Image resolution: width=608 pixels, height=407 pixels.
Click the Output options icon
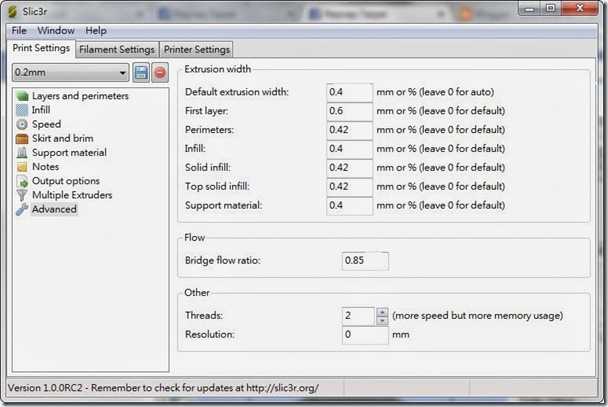22,181
